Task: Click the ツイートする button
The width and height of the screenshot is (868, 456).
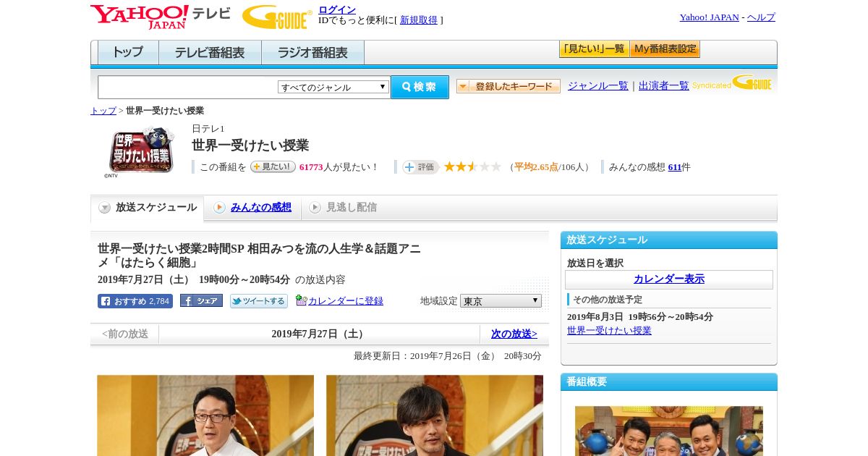Action: (x=258, y=301)
